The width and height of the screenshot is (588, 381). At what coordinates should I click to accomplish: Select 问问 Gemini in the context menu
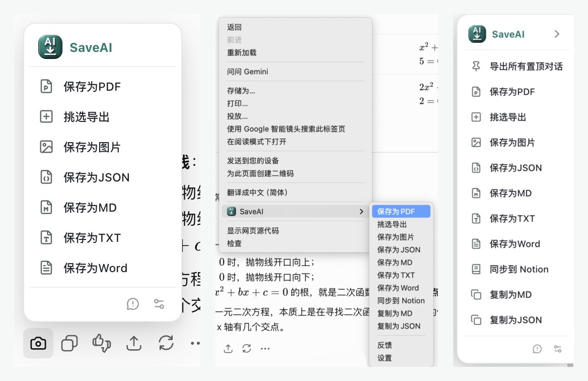248,72
